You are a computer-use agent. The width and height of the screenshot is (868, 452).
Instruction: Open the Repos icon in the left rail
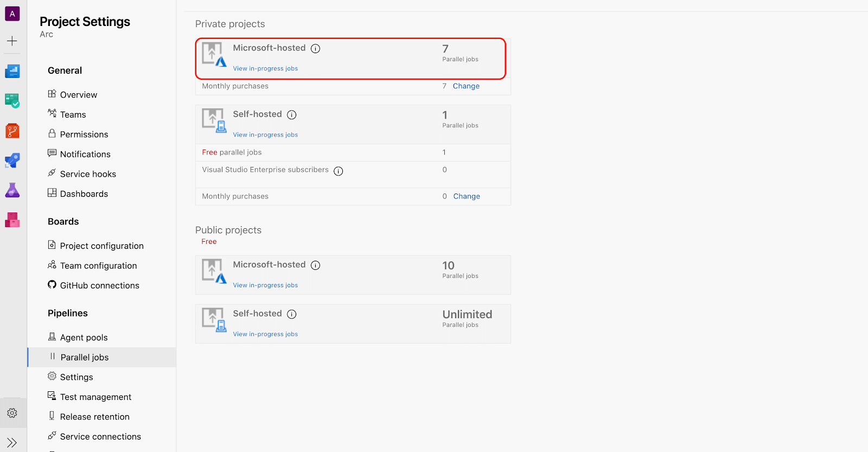12,131
